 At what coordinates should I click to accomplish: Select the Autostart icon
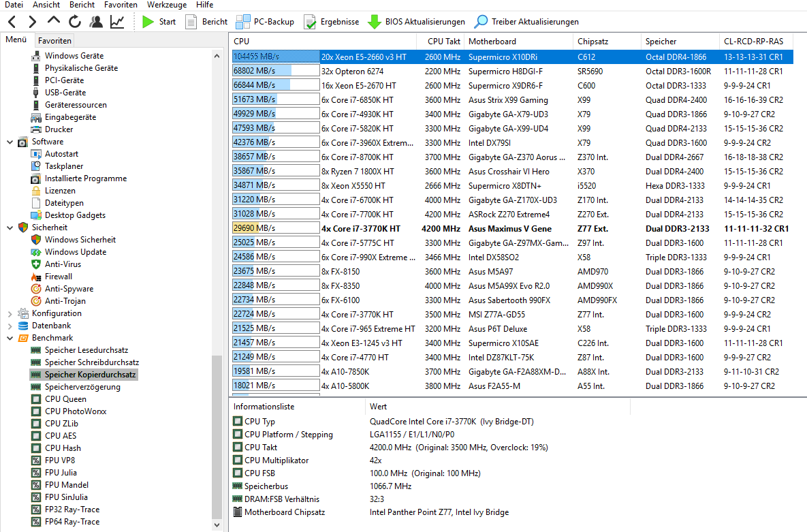36,153
